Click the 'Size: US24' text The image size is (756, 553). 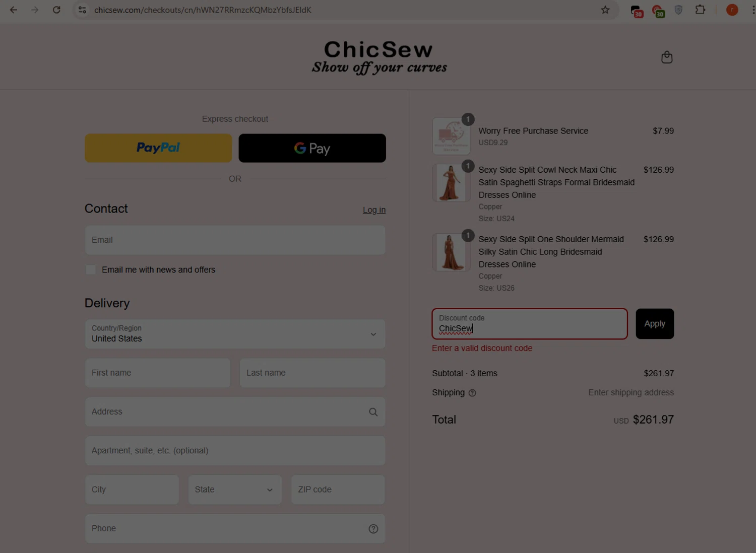[x=496, y=219]
